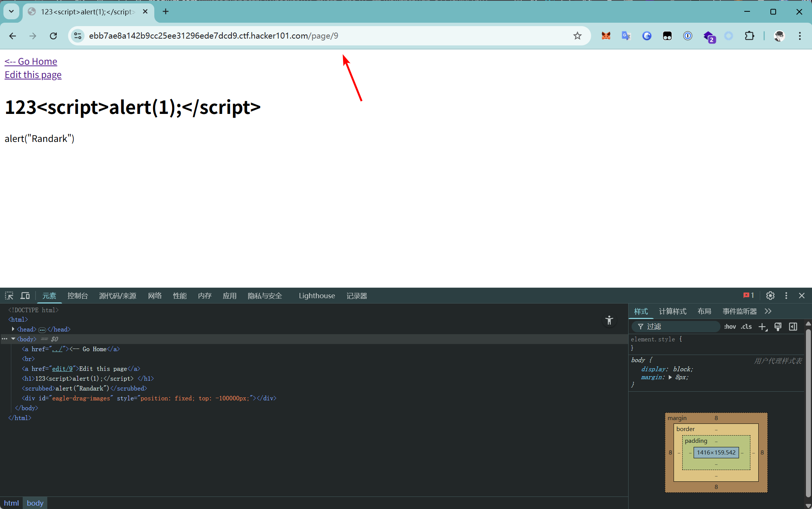The image size is (812, 509).
Task: Click the 过滤 styles filter field
Action: pos(676,327)
